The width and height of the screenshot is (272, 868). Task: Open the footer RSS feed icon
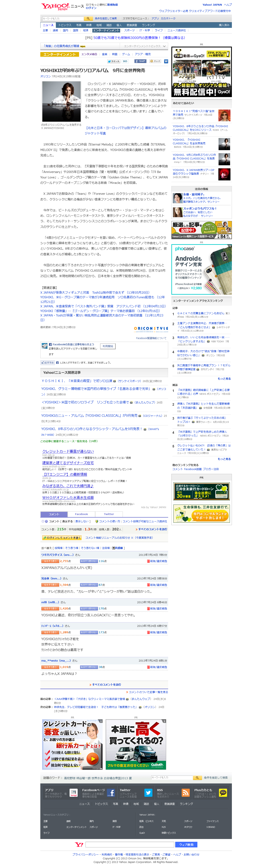186,793
